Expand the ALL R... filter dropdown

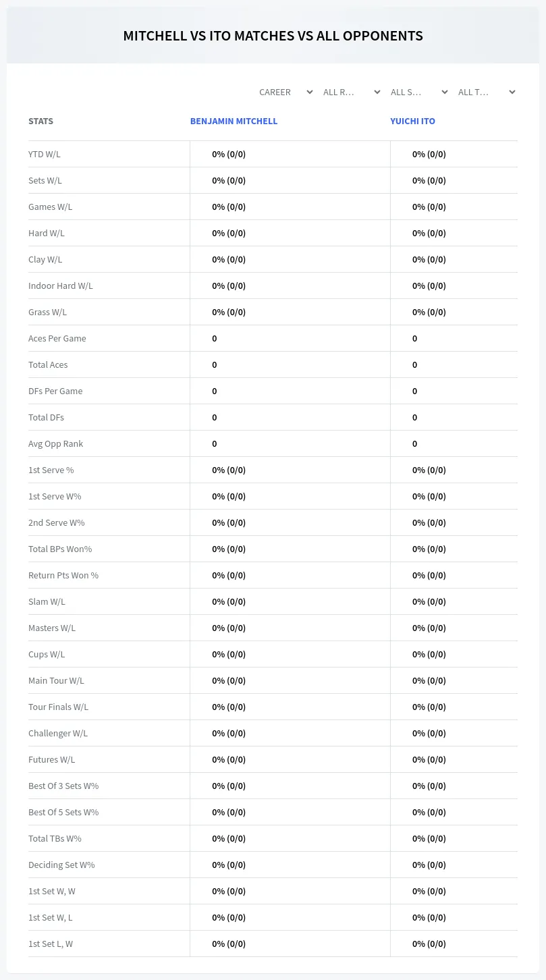pyautogui.click(x=351, y=92)
